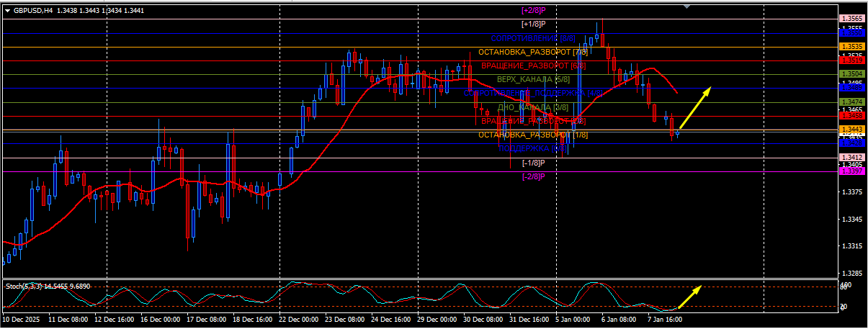Click the 5 Jan 00:00 time marker
The width and height of the screenshot is (868, 329).
pos(573,319)
